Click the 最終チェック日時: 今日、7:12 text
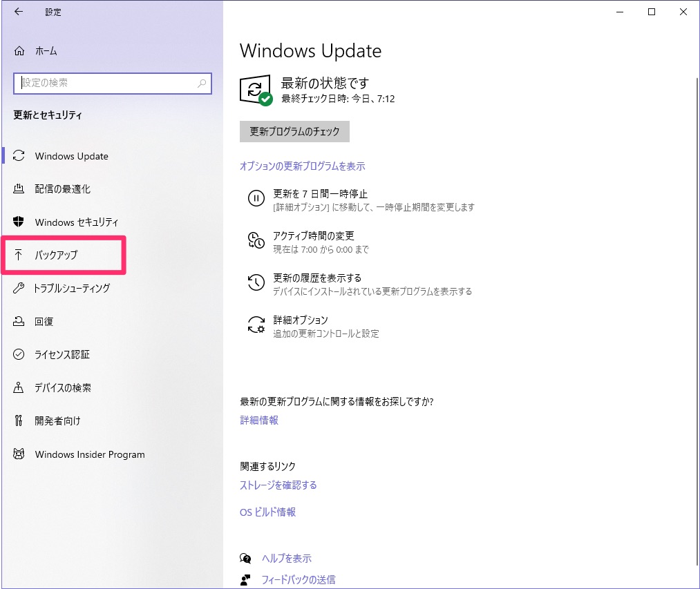The height and width of the screenshot is (589, 700). click(x=338, y=99)
